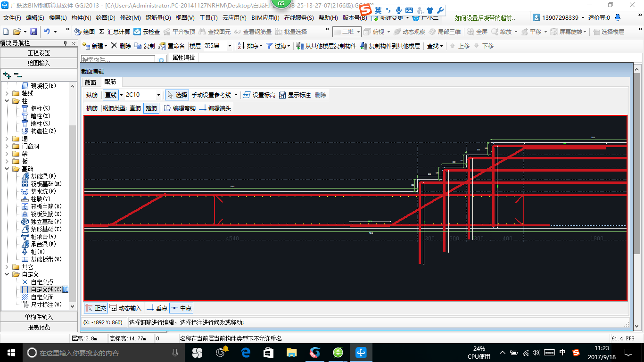Open the 2C10 rebar spec dropdown
The width and height of the screenshot is (644, 362).
[x=158, y=95]
